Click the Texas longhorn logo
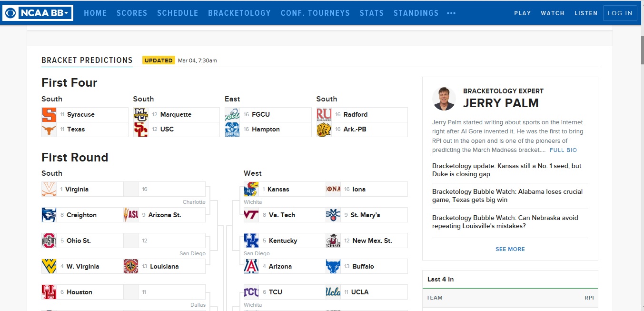The image size is (644, 311). (49, 129)
